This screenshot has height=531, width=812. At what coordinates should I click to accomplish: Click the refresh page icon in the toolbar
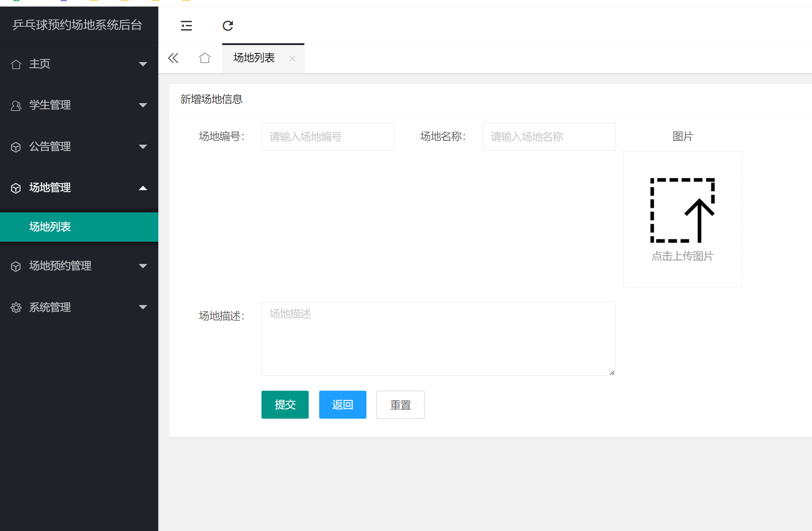point(228,26)
